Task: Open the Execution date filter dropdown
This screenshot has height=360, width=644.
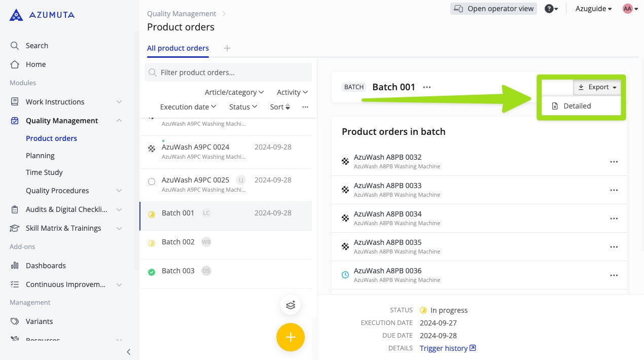Action: 188,107
